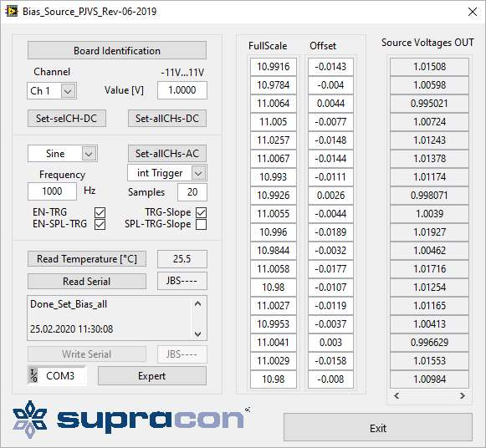Click status log up scroll arrow
Screen dimensions: 486x448
[x=197, y=304]
